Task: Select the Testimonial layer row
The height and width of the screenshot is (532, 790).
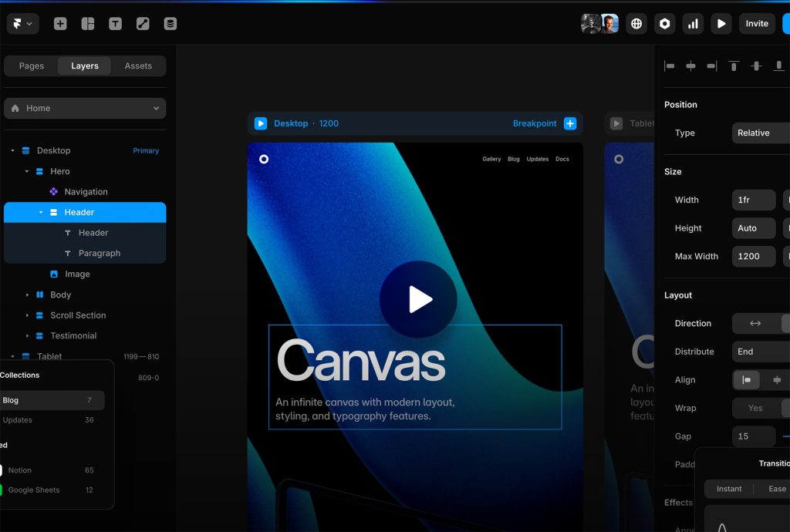Action: [x=85, y=335]
